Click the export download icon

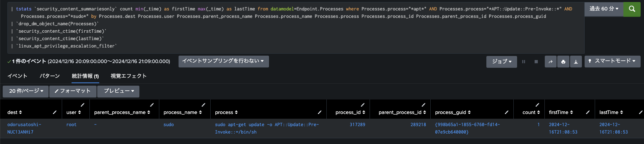[576, 62]
